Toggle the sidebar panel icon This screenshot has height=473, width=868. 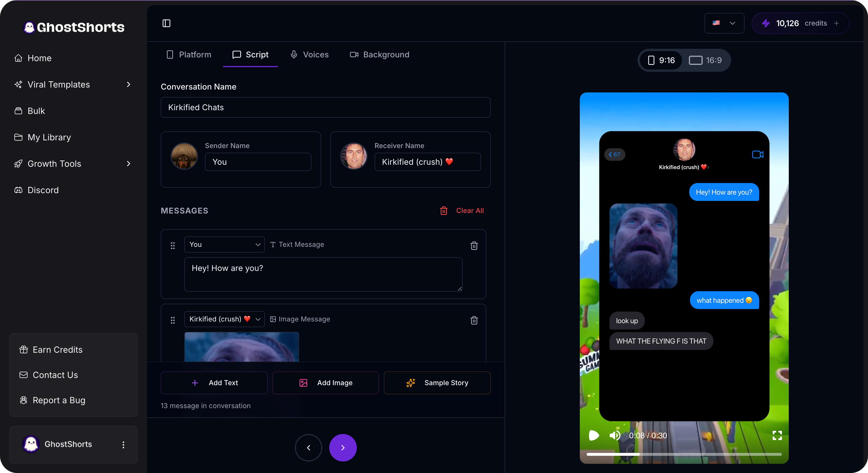[x=166, y=23]
